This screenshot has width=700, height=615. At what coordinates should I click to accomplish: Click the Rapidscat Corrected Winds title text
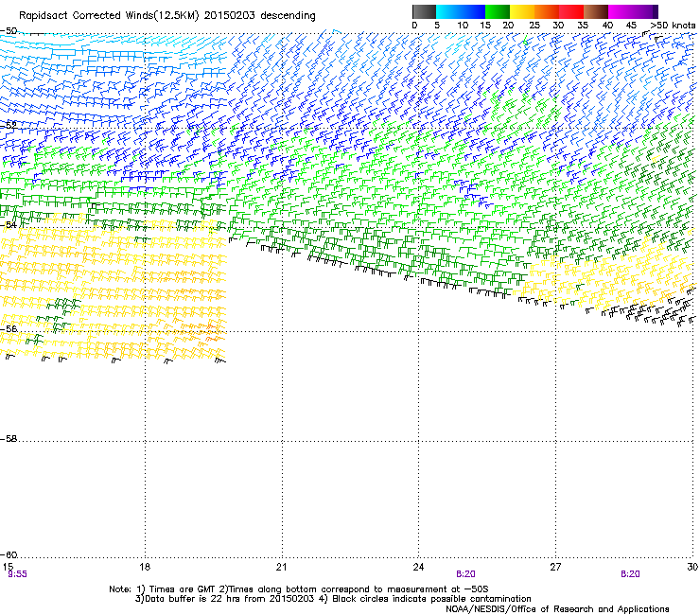(167, 16)
